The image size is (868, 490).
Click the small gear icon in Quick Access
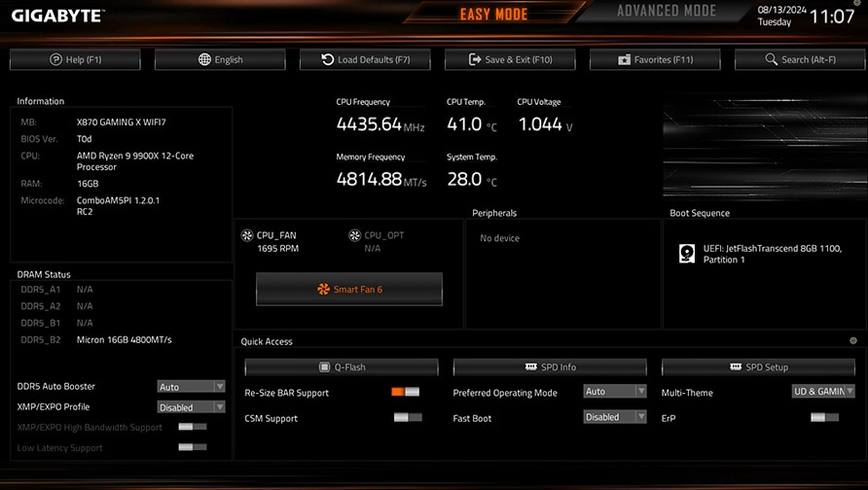click(853, 341)
